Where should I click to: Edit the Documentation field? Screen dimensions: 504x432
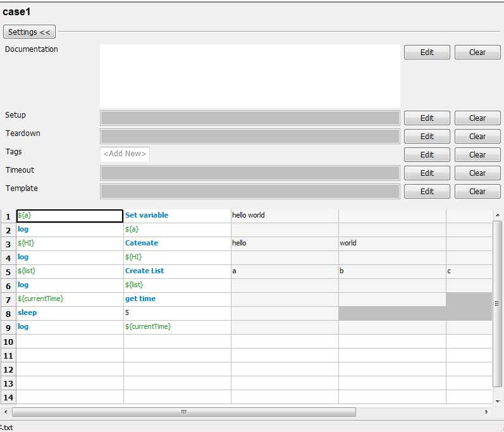point(427,52)
